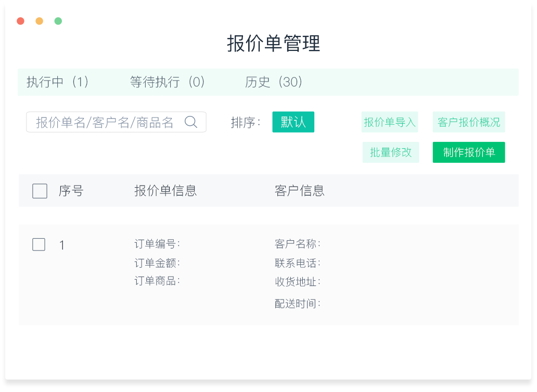Select the checkbox for row 1
The width and height of the screenshot is (537, 392).
[39, 244]
